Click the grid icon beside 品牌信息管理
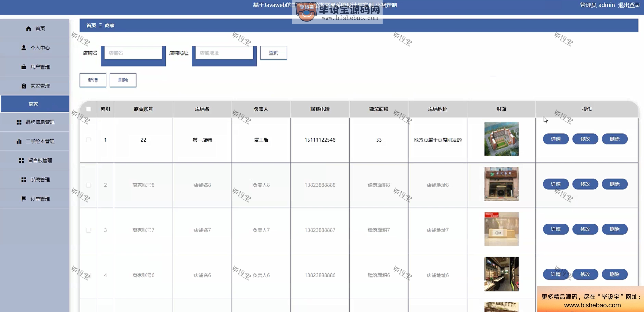The height and width of the screenshot is (312, 644). [x=19, y=122]
